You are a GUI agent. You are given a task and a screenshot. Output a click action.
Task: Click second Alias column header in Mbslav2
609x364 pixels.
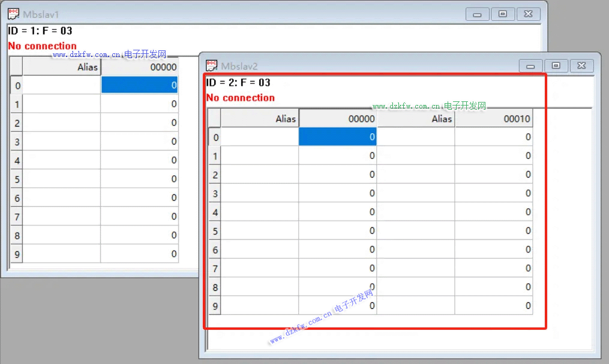coord(416,118)
